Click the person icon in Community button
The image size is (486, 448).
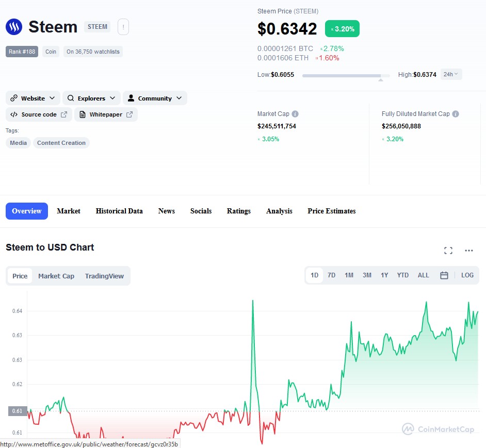131,98
